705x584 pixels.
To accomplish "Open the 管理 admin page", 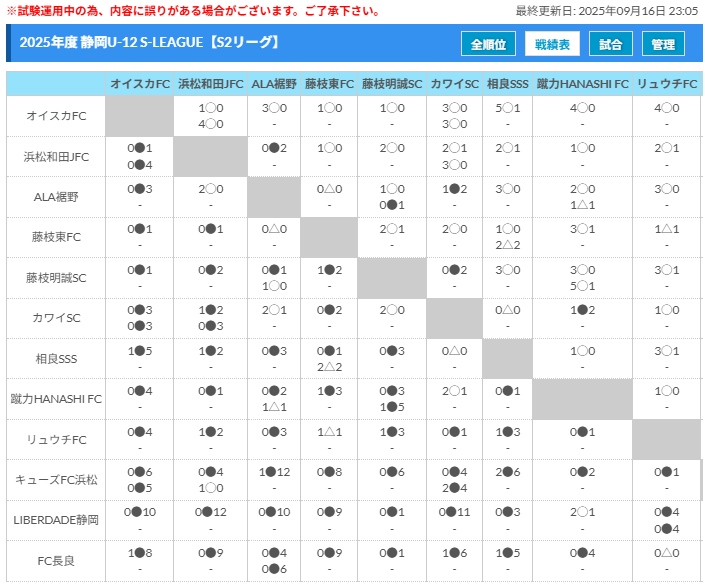I will (663, 44).
